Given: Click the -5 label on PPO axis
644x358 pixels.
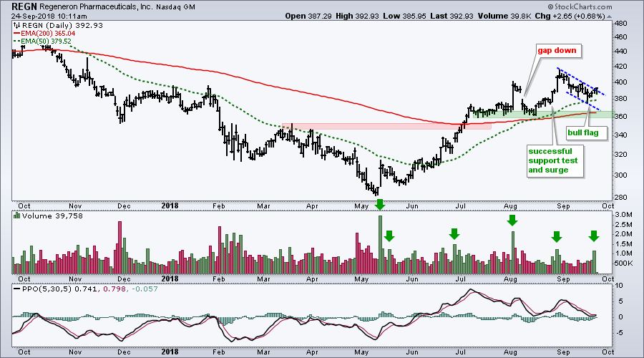Looking at the screenshot, I should pyautogui.click(x=619, y=332).
